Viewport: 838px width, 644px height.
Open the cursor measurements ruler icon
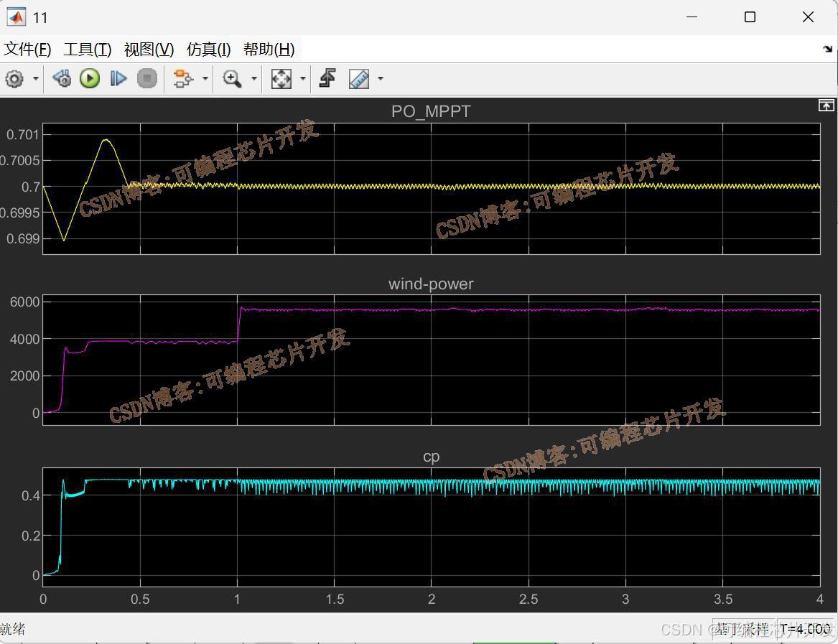point(359,78)
